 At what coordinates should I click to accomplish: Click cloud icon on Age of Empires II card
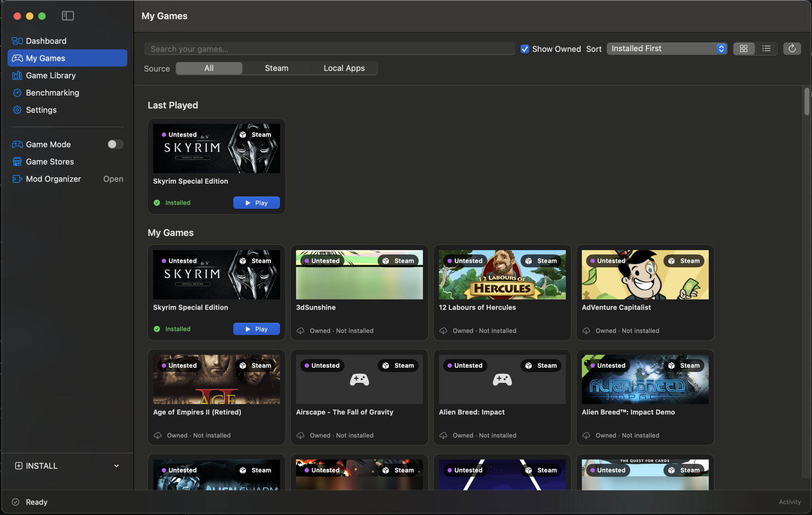coord(157,435)
